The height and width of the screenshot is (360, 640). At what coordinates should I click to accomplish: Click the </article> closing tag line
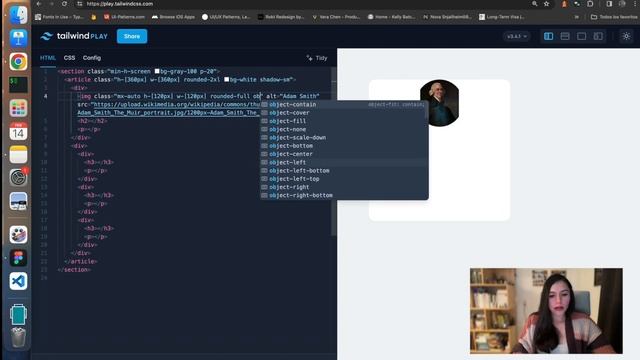pos(81,261)
